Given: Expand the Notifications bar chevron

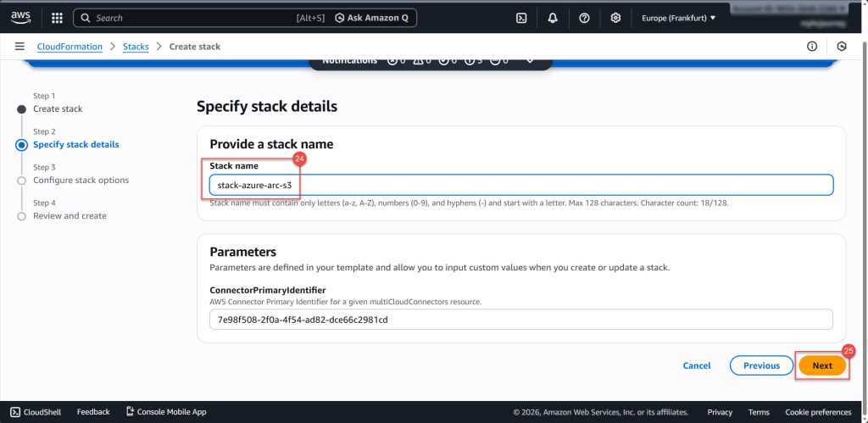Looking at the screenshot, I should 531,60.
